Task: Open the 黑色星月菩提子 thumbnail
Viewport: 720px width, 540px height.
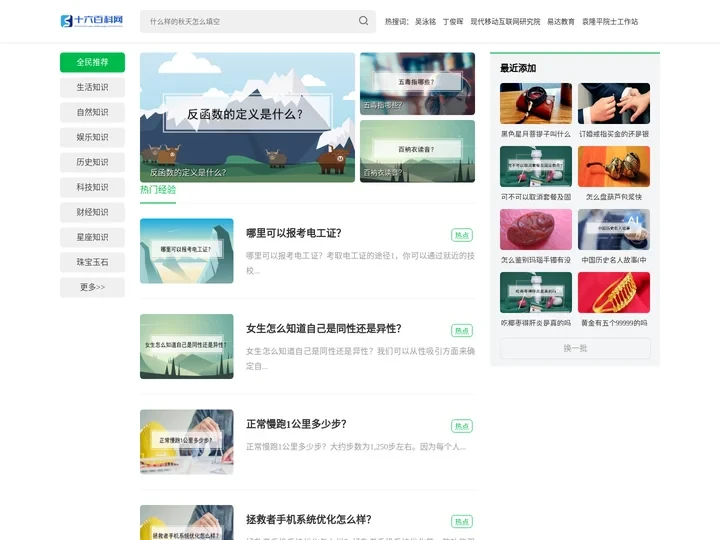Action: click(x=536, y=103)
